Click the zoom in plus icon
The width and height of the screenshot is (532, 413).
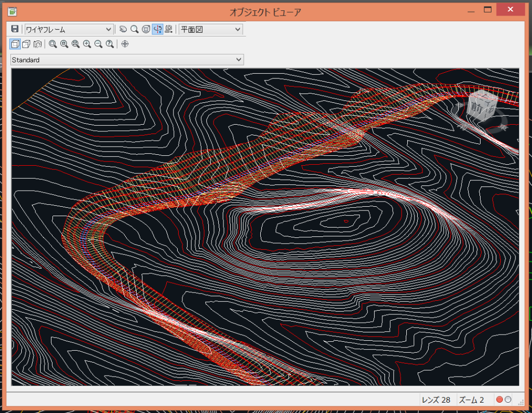tap(87, 44)
